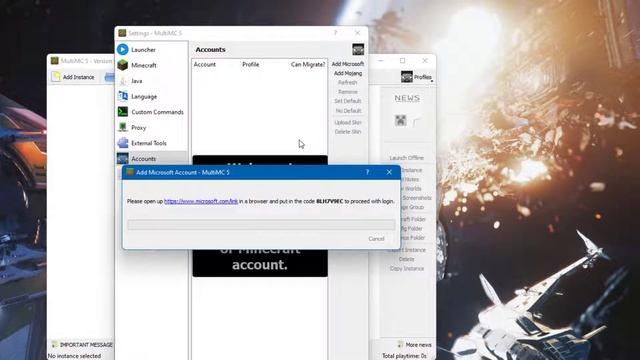640x360 pixels.
Task: Click the login progress bar in dialog
Action: click(261, 224)
